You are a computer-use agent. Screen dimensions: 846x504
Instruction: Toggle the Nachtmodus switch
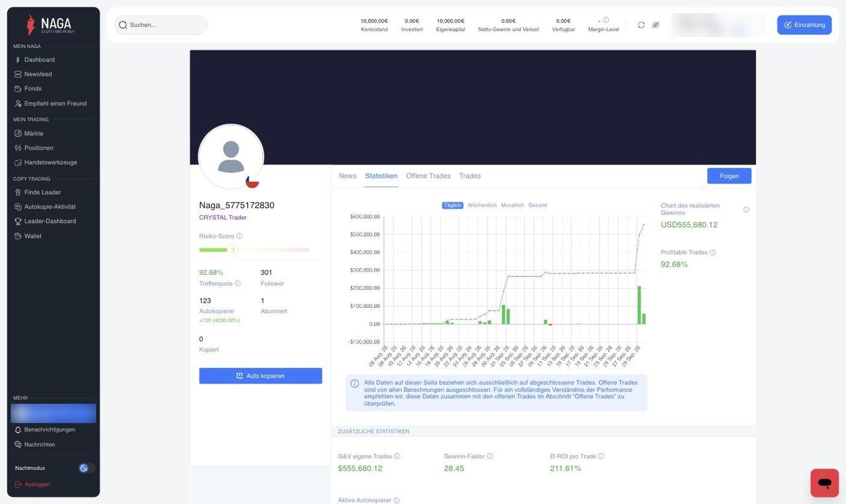tap(87, 468)
